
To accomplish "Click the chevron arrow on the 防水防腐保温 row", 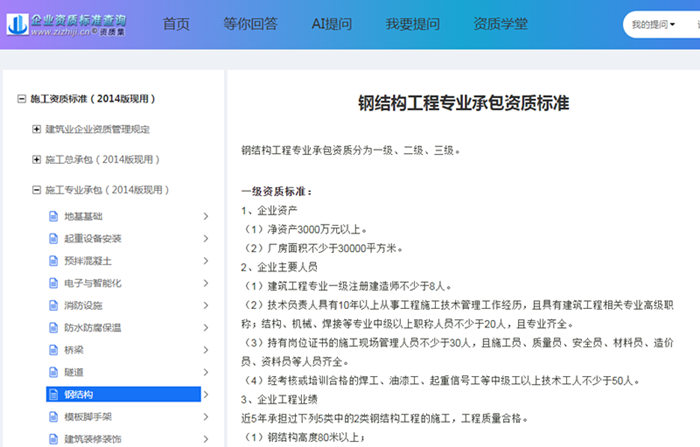I will click(x=206, y=328).
